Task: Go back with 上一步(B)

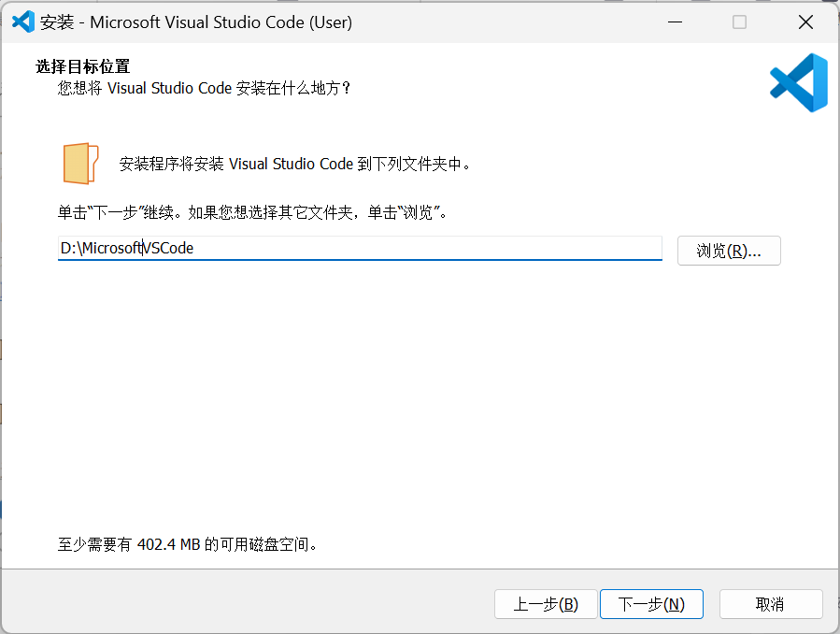Action: 546,604
